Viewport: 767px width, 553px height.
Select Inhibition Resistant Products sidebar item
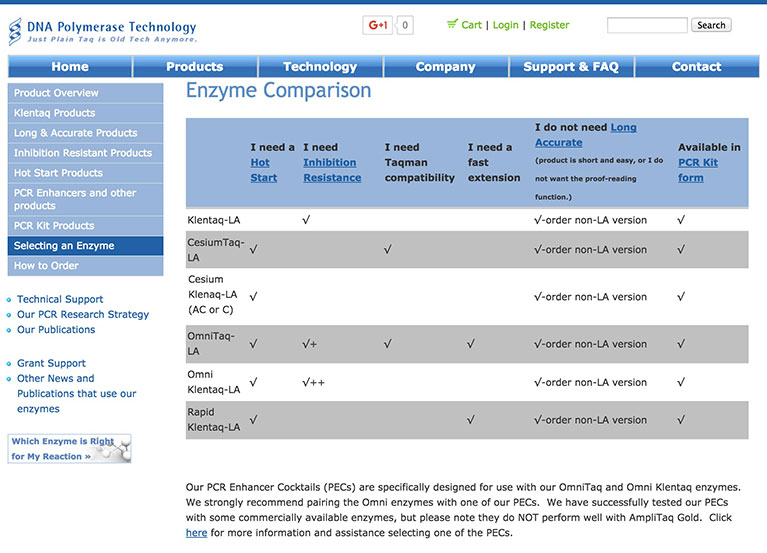(x=86, y=153)
